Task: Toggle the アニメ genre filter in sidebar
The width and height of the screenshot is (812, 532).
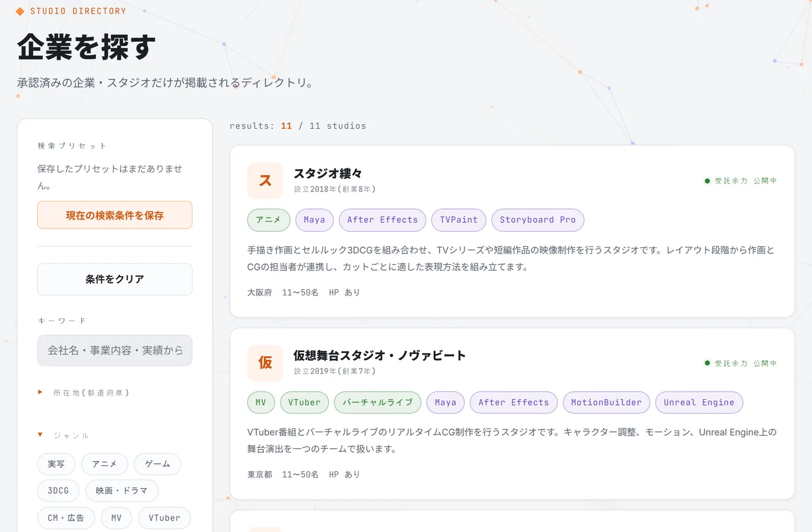Action: (104, 464)
